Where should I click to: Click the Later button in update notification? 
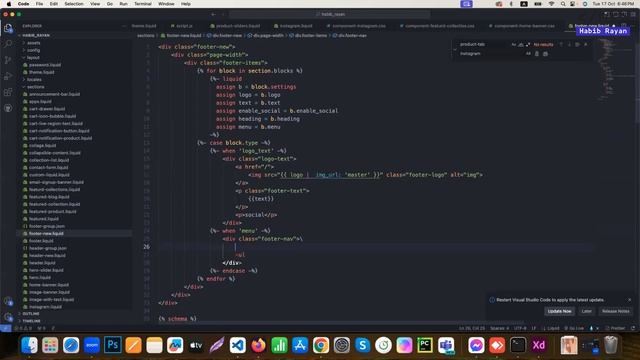coord(587,311)
